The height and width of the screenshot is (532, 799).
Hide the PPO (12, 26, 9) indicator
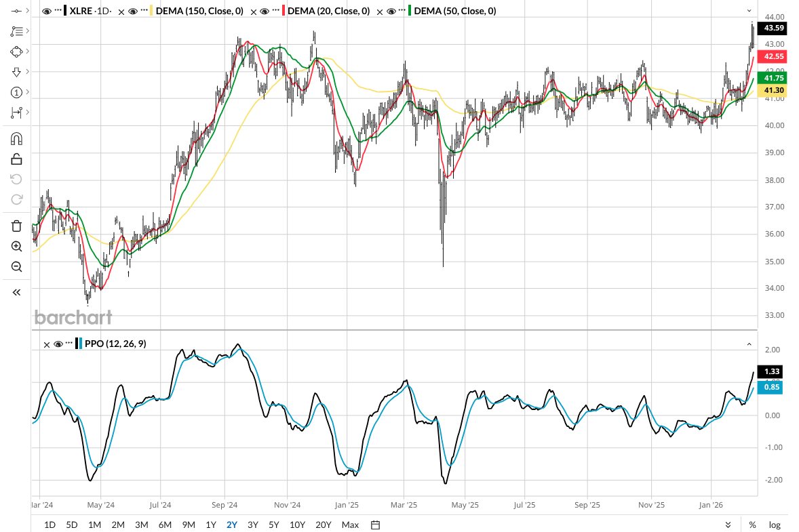click(x=59, y=344)
